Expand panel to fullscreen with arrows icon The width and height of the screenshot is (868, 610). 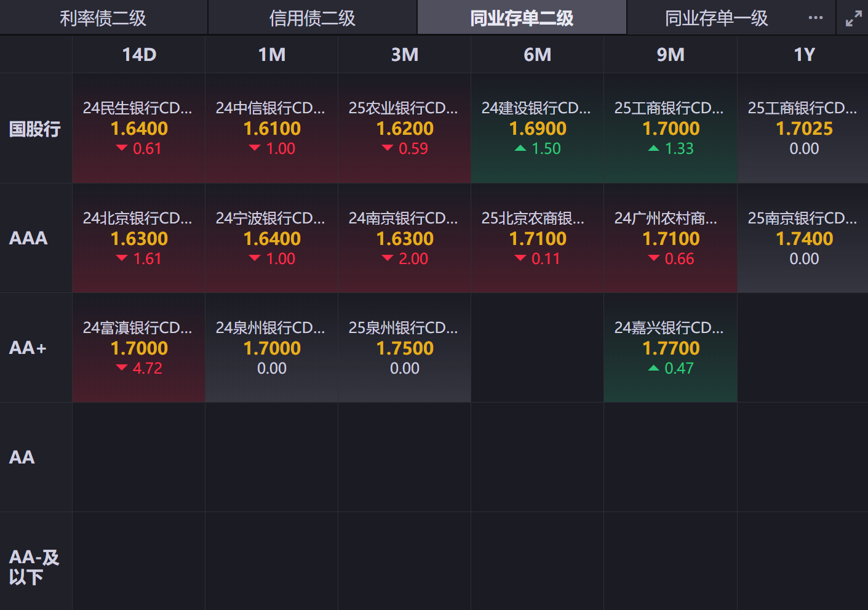coord(853,18)
